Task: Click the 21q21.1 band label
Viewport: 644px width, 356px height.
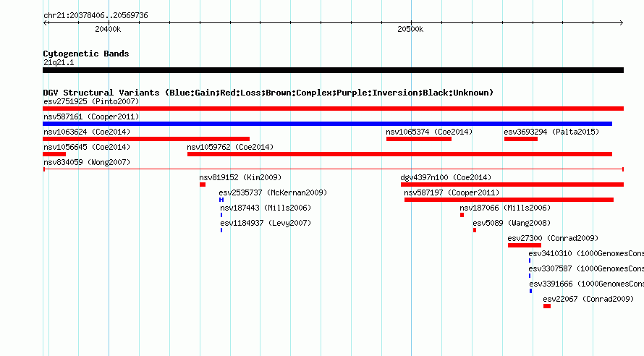Action: pos(59,62)
